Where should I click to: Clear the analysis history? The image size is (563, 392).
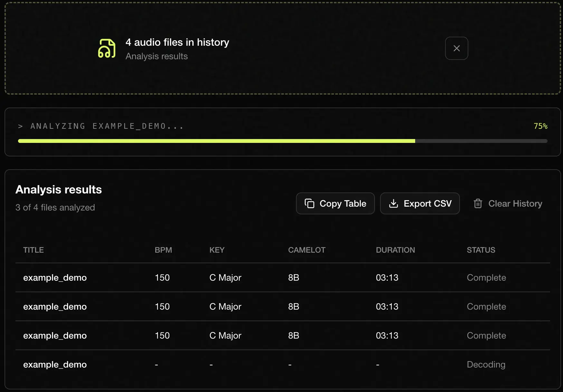508,203
